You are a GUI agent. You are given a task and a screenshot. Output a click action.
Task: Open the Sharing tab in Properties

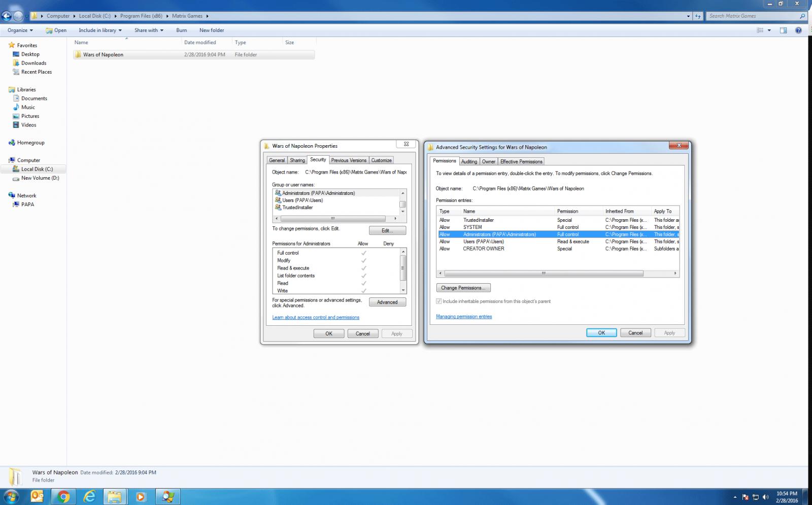(297, 160)
